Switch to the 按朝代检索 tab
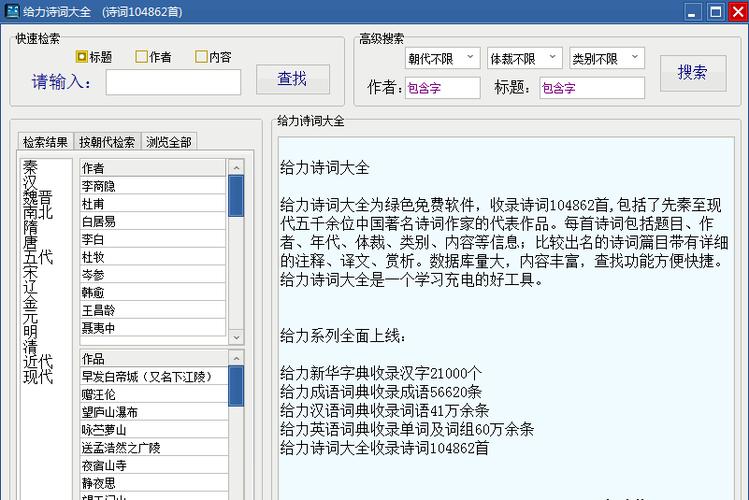 point(107,142)
